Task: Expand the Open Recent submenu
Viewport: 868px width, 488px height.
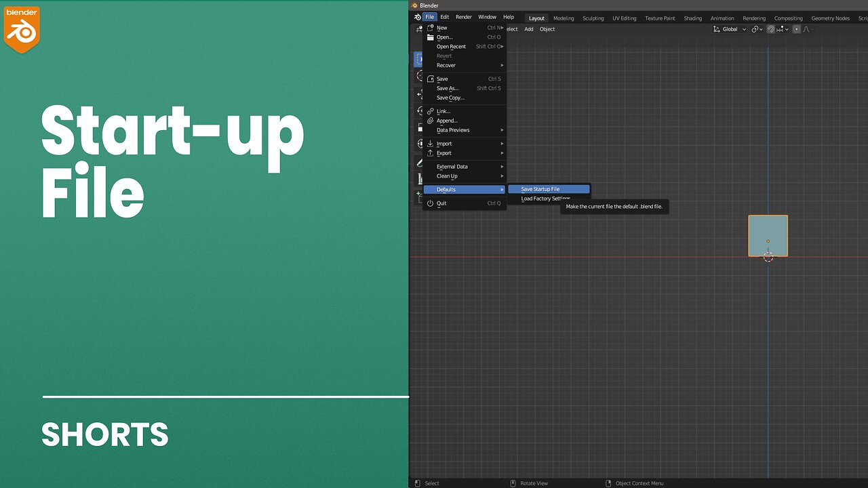Action: tap(465, 47)
